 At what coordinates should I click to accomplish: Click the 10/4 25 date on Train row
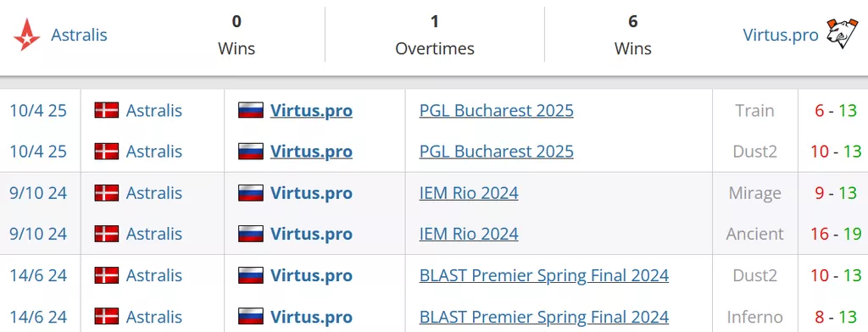[x=38, y=111]
